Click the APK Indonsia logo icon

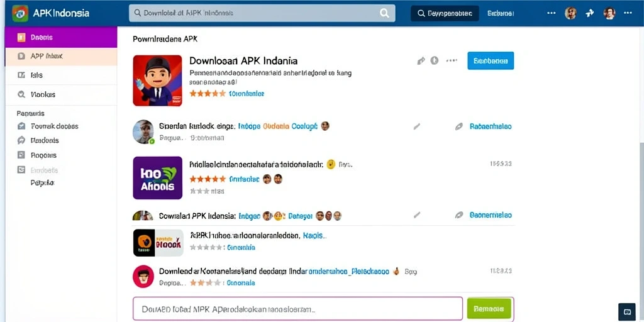21,13
